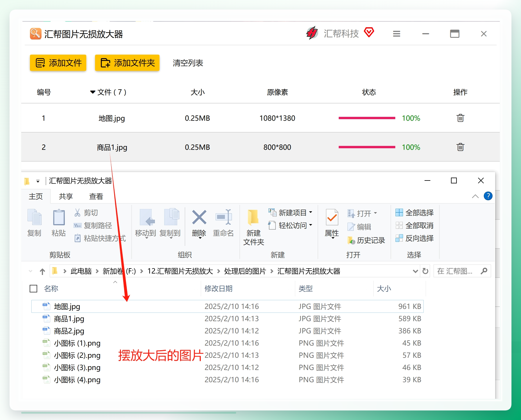Image resolution: width=521 pixels, height=420 pixels.
Task: Click the 属性 checkmark icon
Action: [x=332, y=217]
